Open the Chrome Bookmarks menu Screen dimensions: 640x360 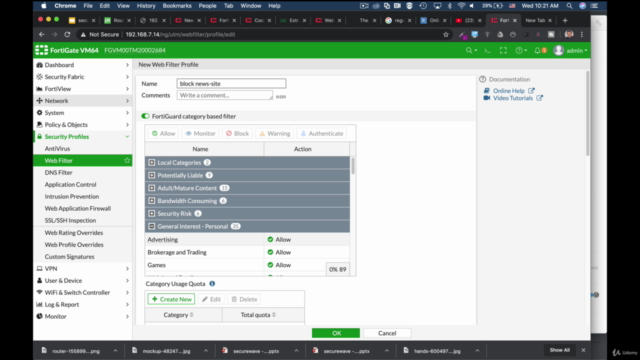(177, 6)
